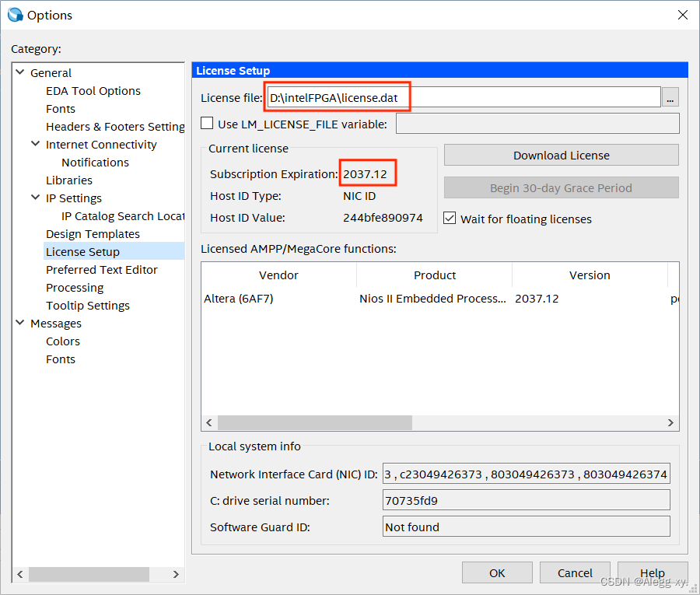700x595 pixels.
Task: Click the Host ID Value 244bfe890974
Action: point(383,217)
